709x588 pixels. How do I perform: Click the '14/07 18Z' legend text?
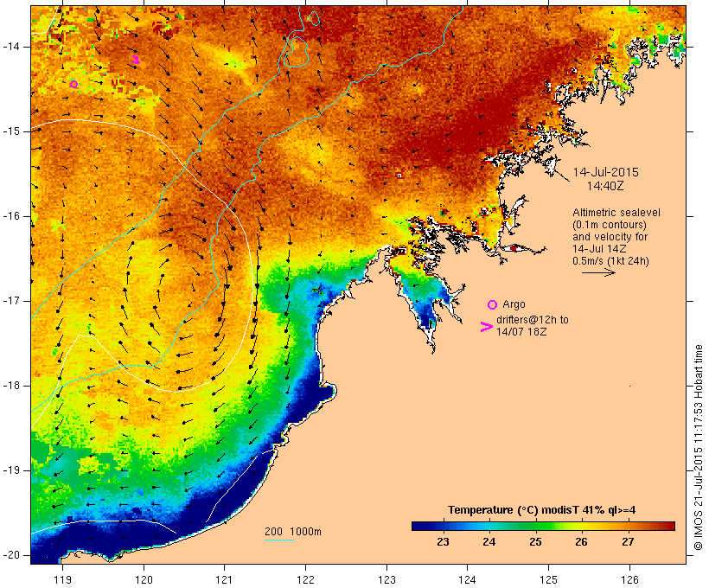pyautogui.click(x=521, y=331)
